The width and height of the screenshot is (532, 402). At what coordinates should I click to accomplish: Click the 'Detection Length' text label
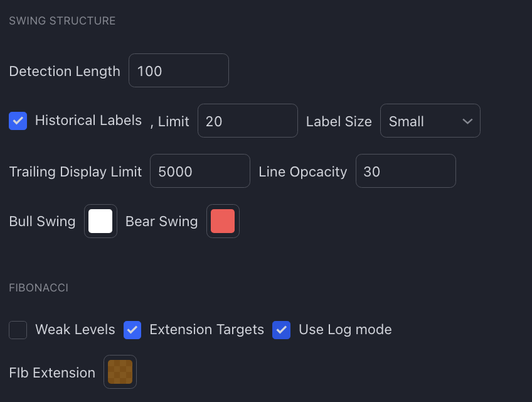click(x=65, y=71)
